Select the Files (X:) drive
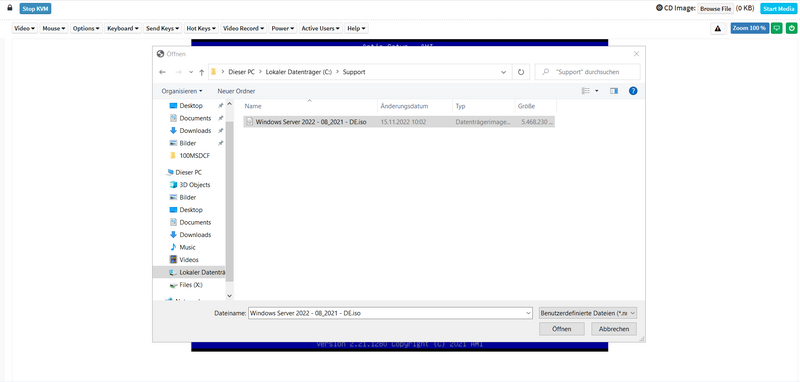Viewport: 800px width, 382px height. pos(191,285)
